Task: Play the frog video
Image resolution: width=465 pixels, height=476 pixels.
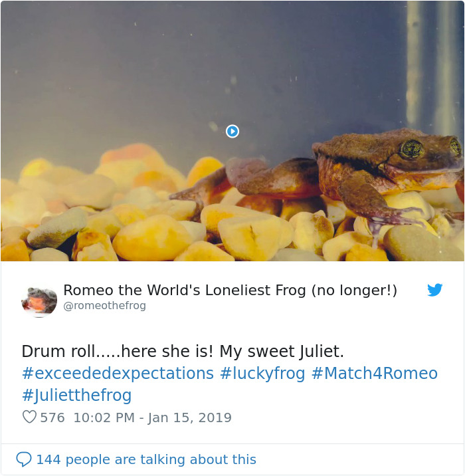Action: (232, 131)
